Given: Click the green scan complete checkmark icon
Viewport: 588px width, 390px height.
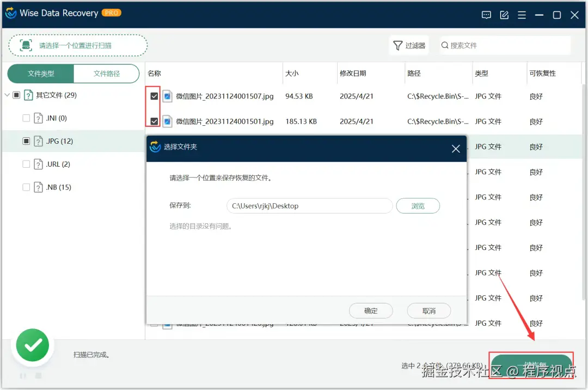Looking at the screenshot, I should (x=33, y=345).
